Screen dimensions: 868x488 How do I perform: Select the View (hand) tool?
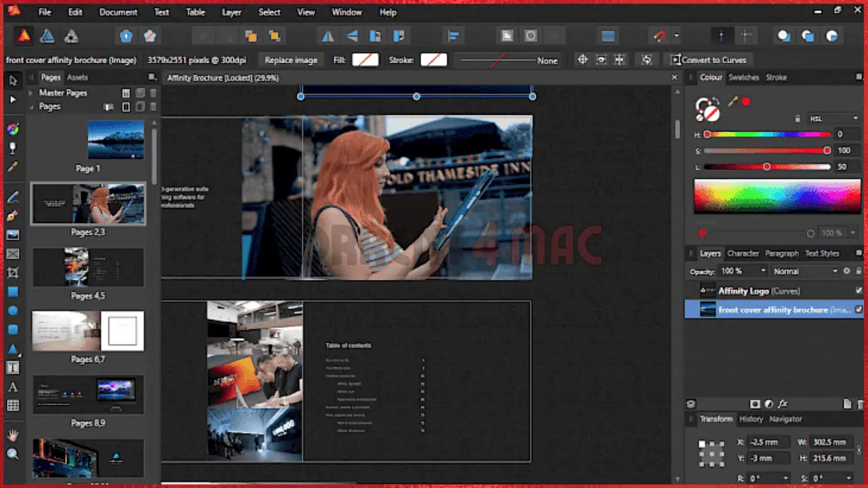[x=12, y=434]
